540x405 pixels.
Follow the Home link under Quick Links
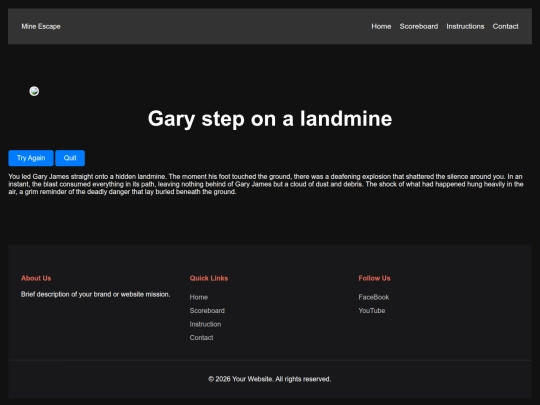tap(199, 297)
